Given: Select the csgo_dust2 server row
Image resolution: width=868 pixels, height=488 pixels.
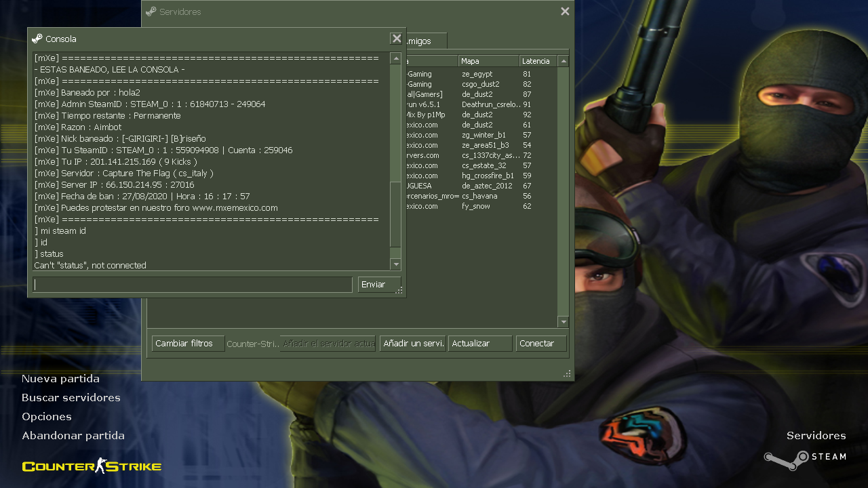Looking at the screenshot, I should pyautogui.click(x=481, y=84).
